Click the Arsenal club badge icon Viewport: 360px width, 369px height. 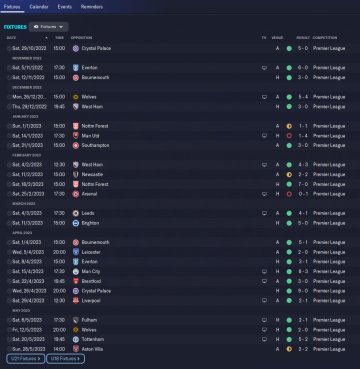point(76,194)
